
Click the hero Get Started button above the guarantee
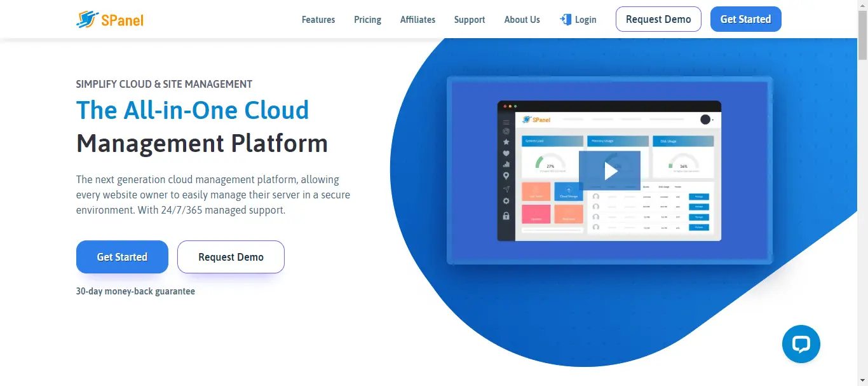point(122,257)
